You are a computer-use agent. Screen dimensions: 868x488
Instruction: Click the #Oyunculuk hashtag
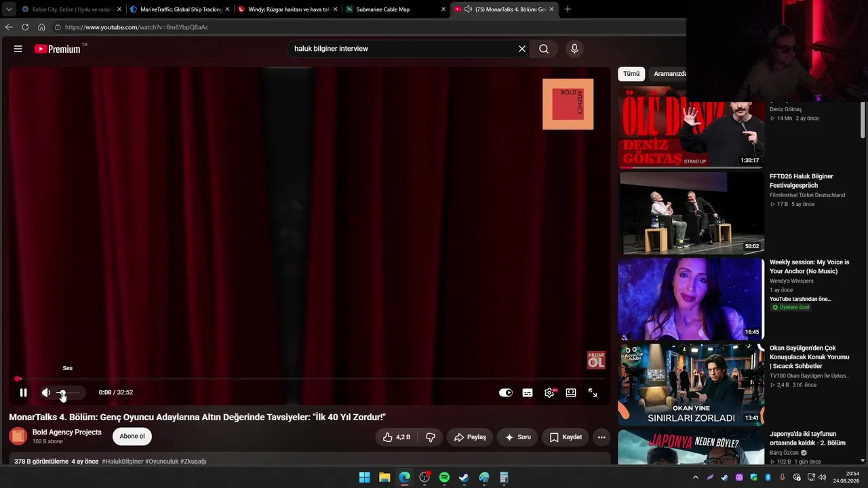point(162,462)
